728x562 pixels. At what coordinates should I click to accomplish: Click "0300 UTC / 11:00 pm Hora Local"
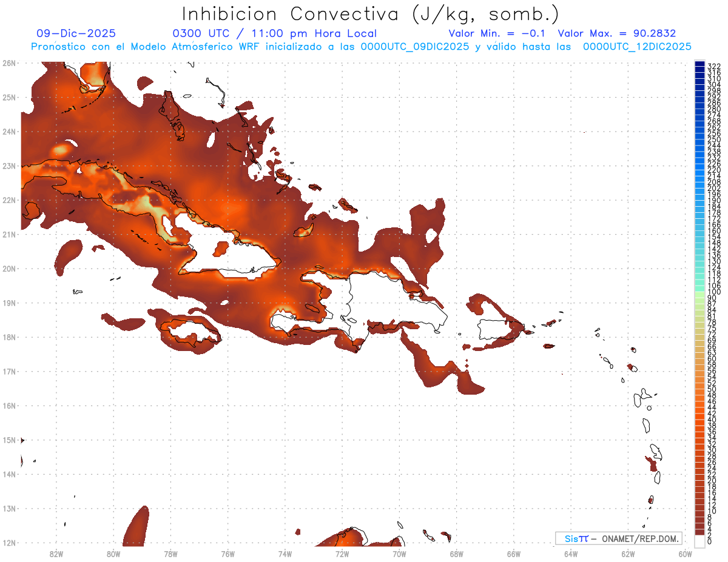pos(275,33)
